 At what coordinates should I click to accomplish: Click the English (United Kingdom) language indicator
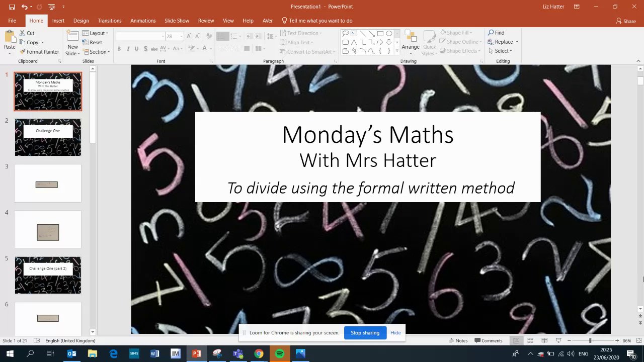coord(70,340)
